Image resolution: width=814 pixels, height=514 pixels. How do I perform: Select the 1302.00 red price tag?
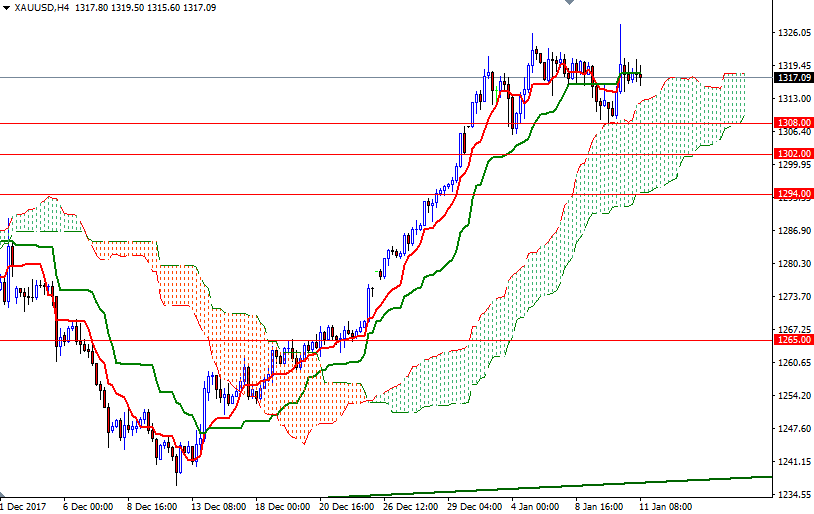(x=792, y=154)
